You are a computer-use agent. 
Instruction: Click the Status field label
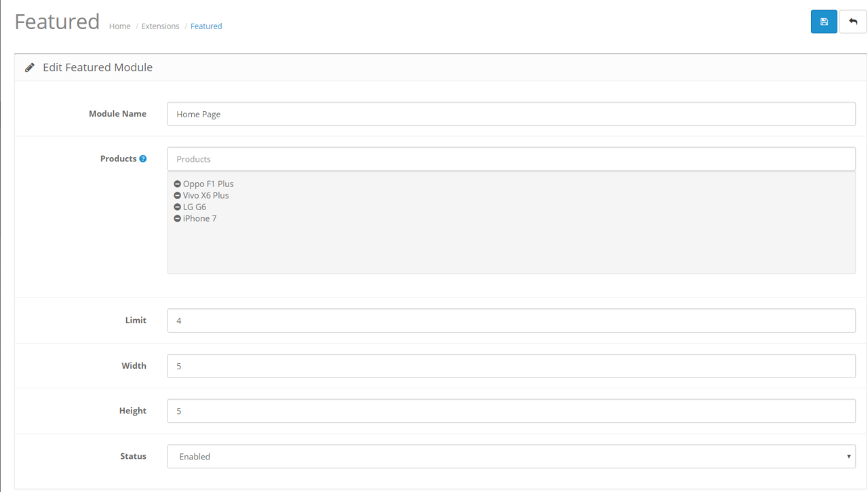(x=133, y=456)
